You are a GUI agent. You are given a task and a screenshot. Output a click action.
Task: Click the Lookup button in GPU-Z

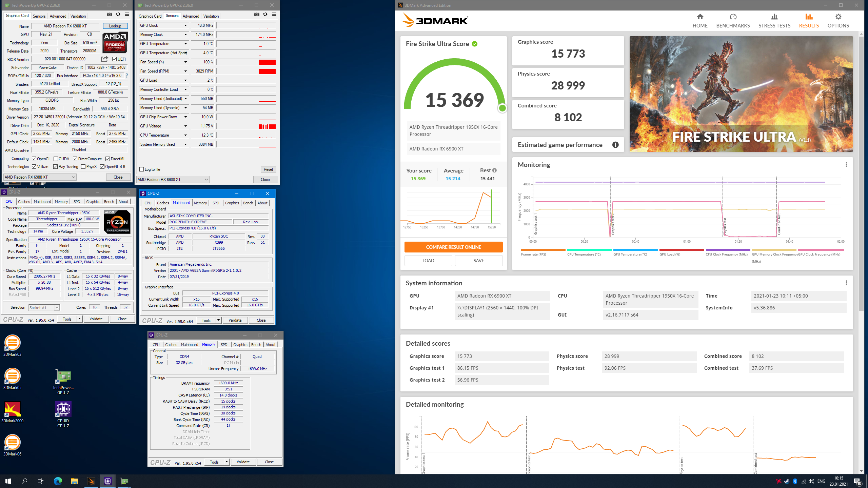[115, 26]
